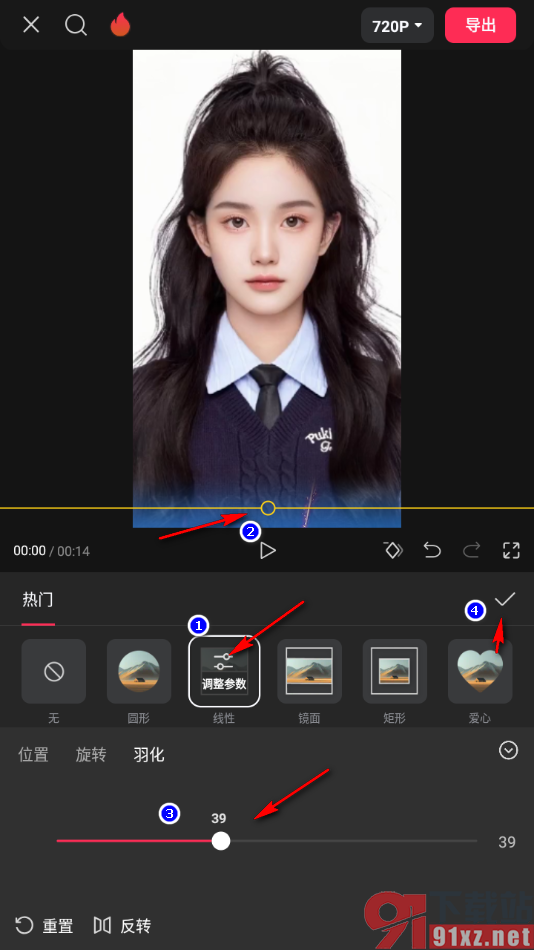Choose the 爱心 heart mask

(x=480, y=671)
